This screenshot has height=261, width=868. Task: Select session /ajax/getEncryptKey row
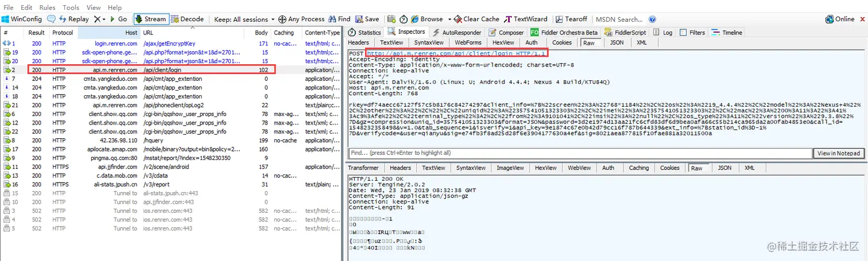click(x=172, y=44)
